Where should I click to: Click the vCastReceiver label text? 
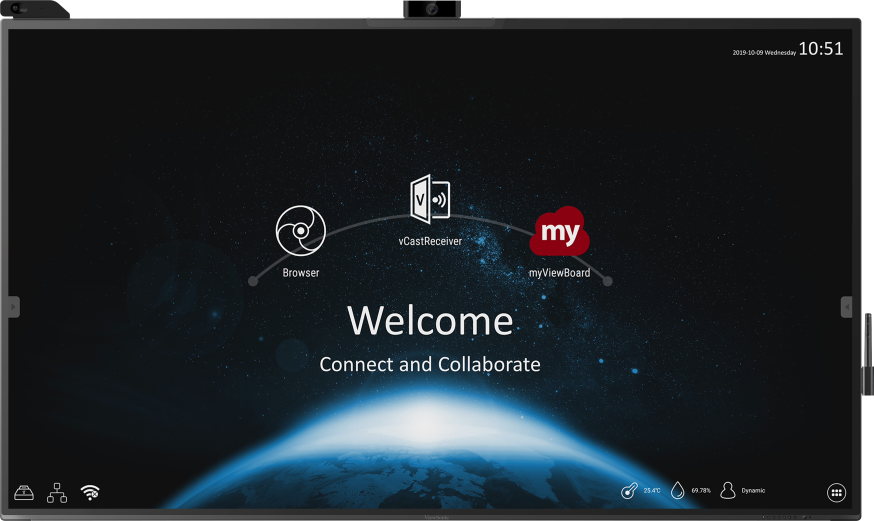click(430, 241)
